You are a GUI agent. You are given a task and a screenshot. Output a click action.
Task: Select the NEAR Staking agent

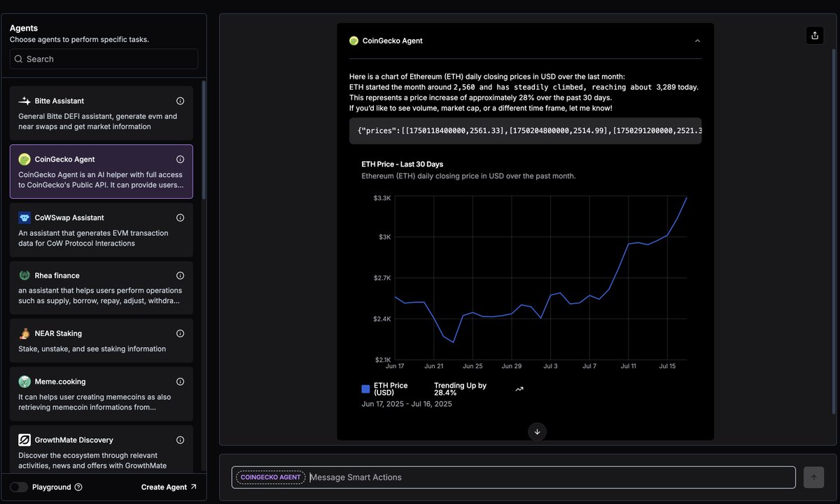[x=101, y=341]
